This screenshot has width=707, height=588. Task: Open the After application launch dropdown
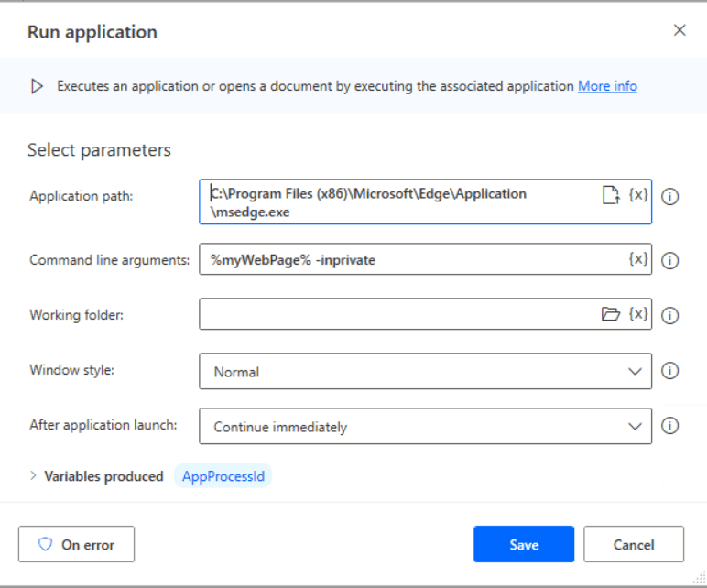click(x=425, y=427)
